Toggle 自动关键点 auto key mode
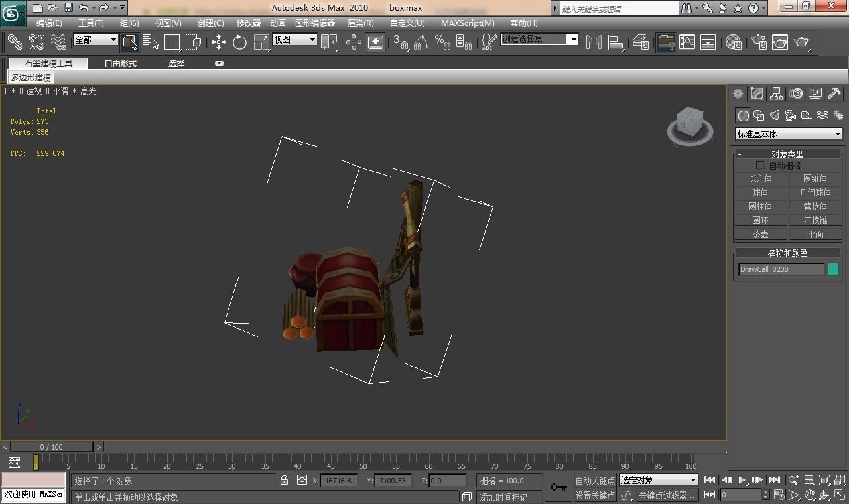849x504 pixels. click(x=594, y=481)
